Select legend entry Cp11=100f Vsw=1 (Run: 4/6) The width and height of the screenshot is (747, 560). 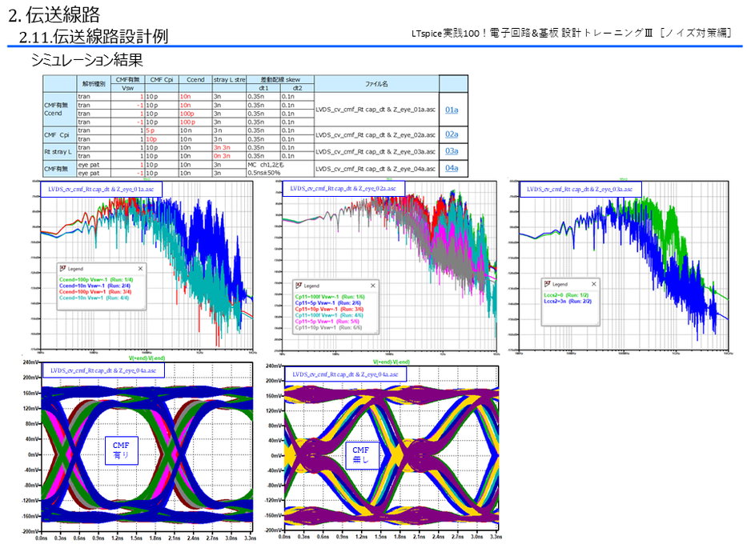329,315
